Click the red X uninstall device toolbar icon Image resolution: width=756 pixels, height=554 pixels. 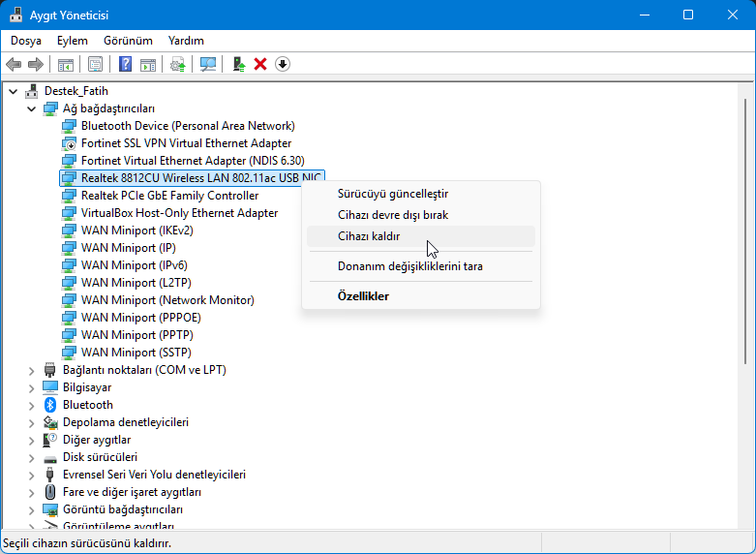click(x=260, y=64)
